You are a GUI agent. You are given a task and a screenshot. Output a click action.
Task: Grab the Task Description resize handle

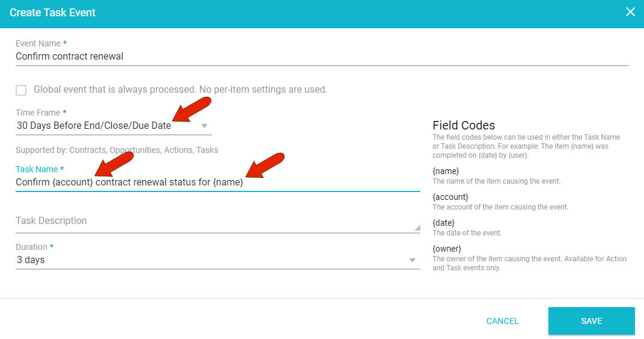pyautogui.click(x=417, y=228)
